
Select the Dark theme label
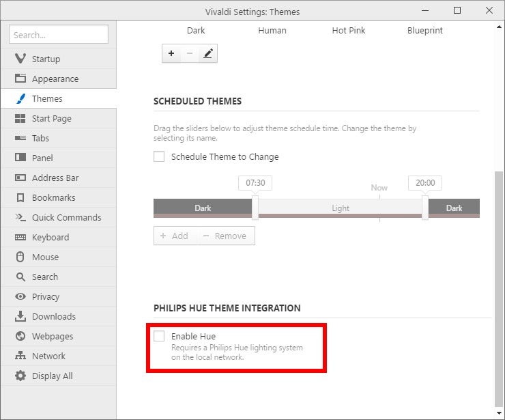coord(196,30)
